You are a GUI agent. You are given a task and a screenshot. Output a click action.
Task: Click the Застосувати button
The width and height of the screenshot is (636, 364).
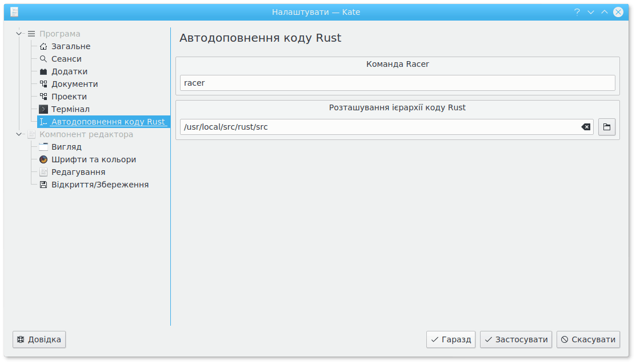[x=516, y=339]
